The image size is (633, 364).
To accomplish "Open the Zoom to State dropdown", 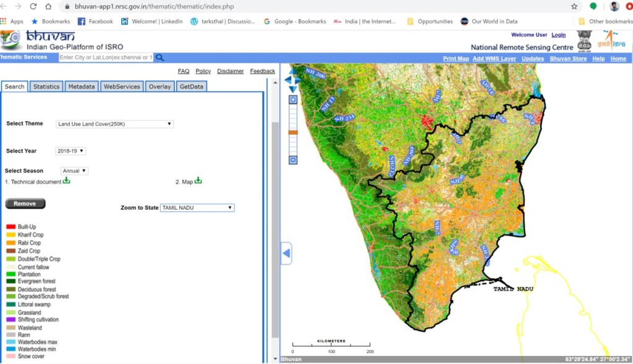I will coord(197,208).
